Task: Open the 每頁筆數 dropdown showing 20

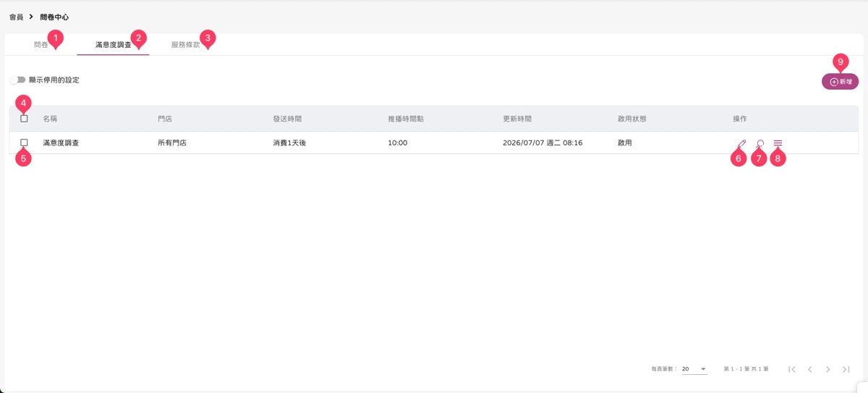Action: [694, 369]
